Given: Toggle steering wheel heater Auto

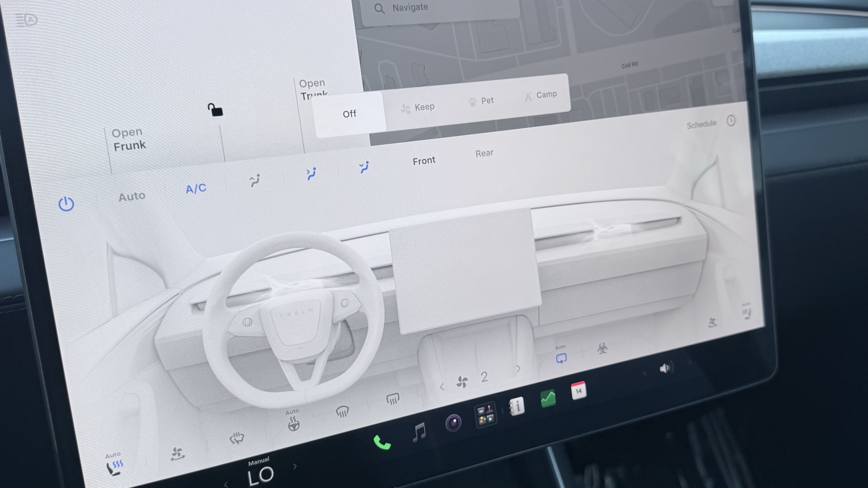Looking at the screenshot, I should [293, 421].
